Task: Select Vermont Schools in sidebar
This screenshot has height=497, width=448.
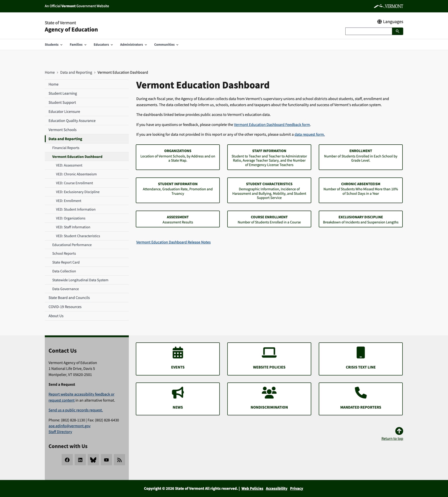Action: (x=87, y=130)
